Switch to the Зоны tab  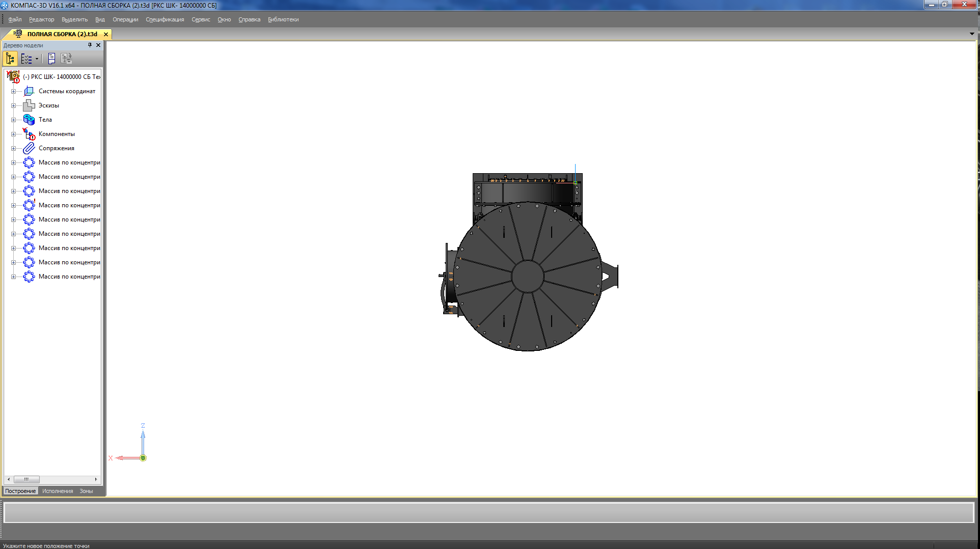click(86, 491)
